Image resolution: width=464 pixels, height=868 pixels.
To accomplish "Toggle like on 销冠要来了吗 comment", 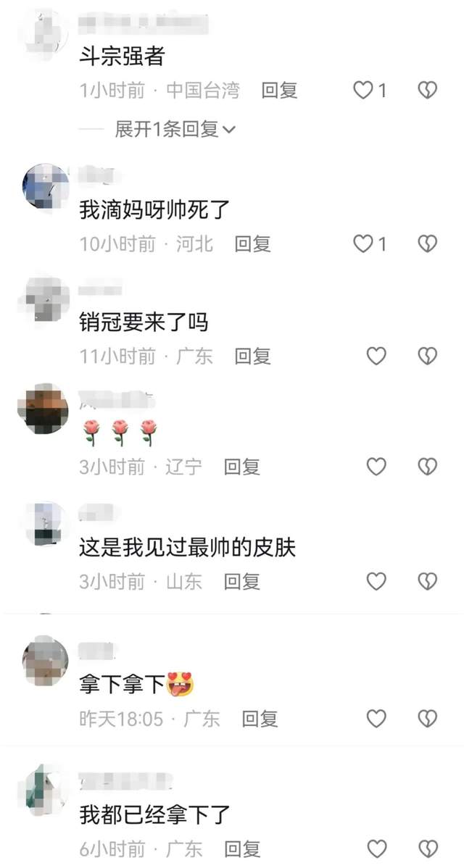I will pyautogui.click(x=376, y=356).
